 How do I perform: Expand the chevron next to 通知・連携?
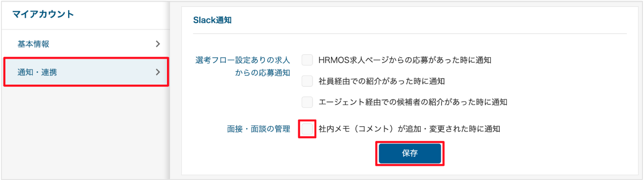click(x=158, y=72)
